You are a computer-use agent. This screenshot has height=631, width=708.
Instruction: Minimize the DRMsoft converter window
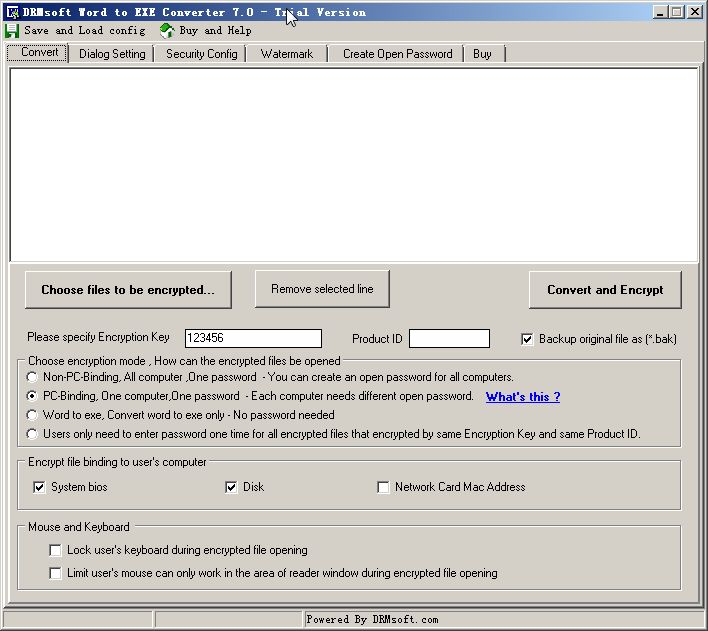660,12
